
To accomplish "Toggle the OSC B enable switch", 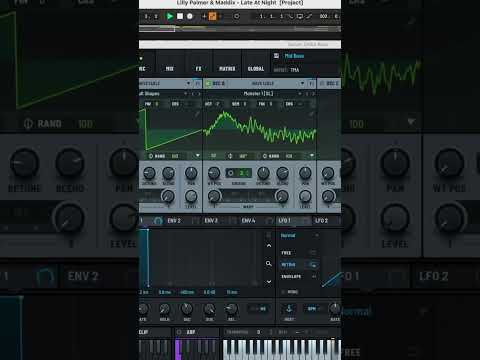I will click(208, 83).
